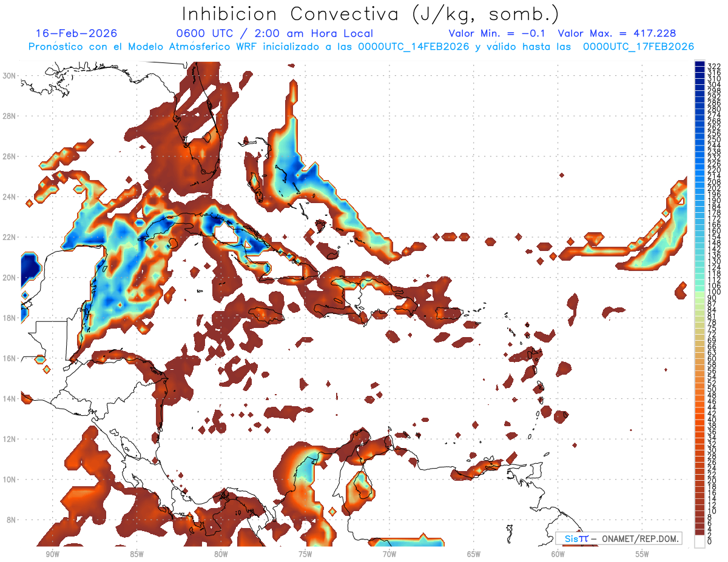Click the '60' color scale value

pyautogui.click(x=712, y=358)
